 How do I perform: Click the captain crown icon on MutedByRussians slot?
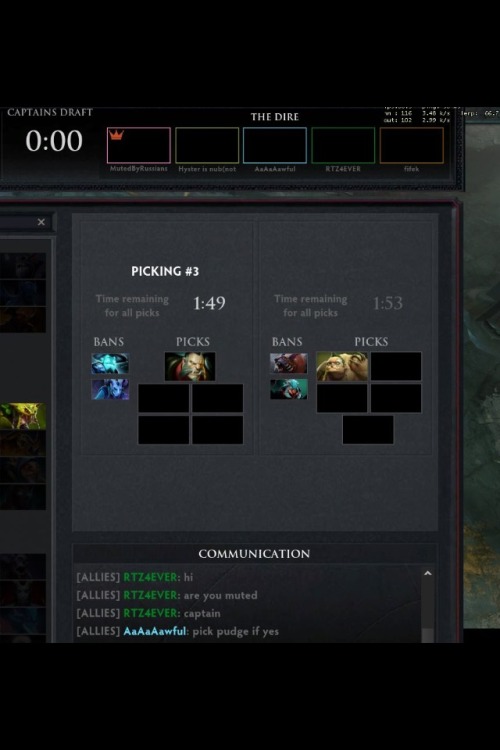pos(116,135)
